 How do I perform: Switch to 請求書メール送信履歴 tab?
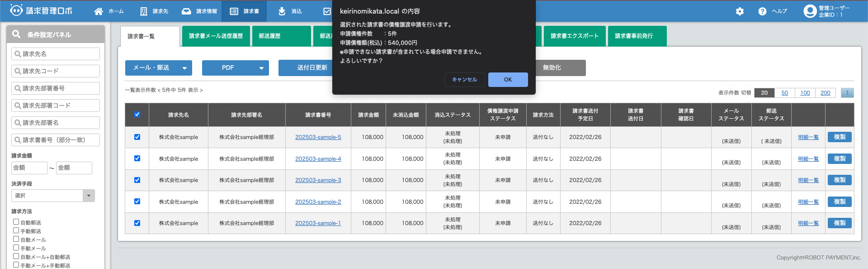tap(216, 36)
